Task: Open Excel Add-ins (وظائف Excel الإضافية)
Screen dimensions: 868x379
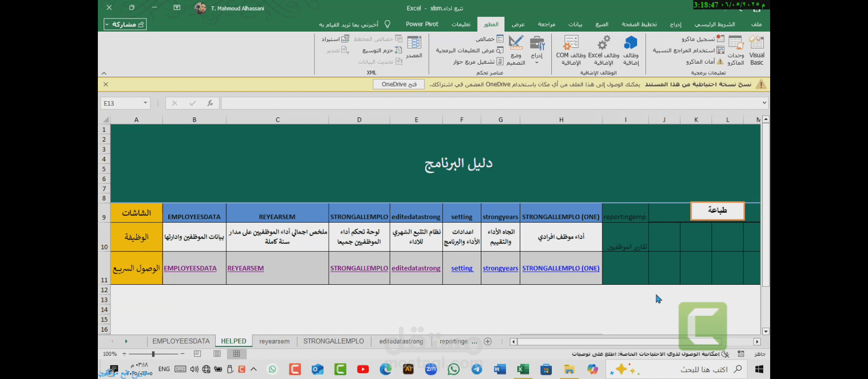Action: pyautogui.click(x=603, y=51)
